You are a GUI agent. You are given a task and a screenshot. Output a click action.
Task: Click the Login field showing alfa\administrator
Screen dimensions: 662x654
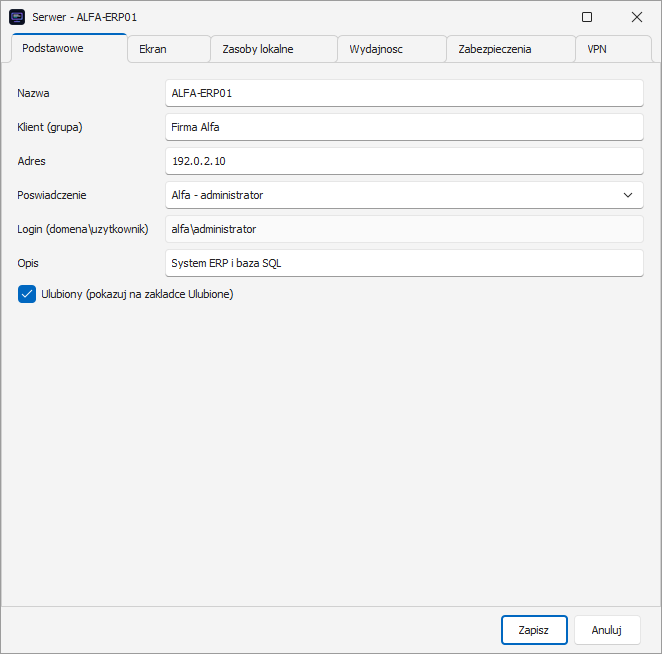click(404, 229)
